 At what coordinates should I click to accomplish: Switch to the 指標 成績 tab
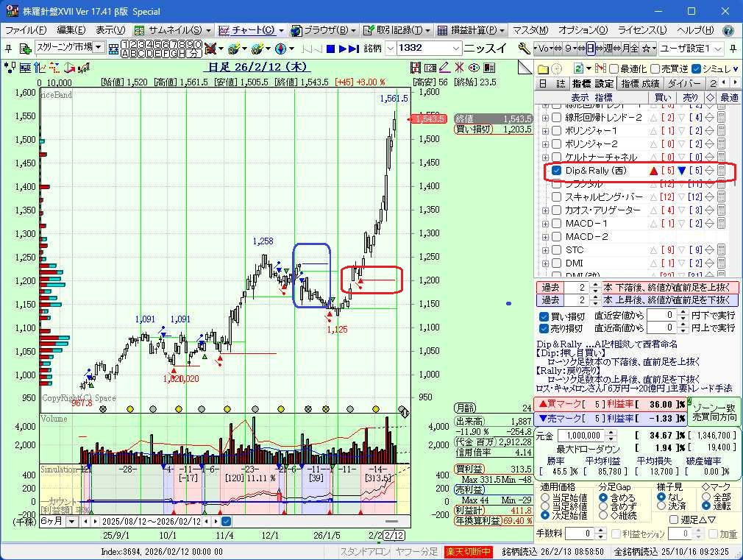(640, 83)
